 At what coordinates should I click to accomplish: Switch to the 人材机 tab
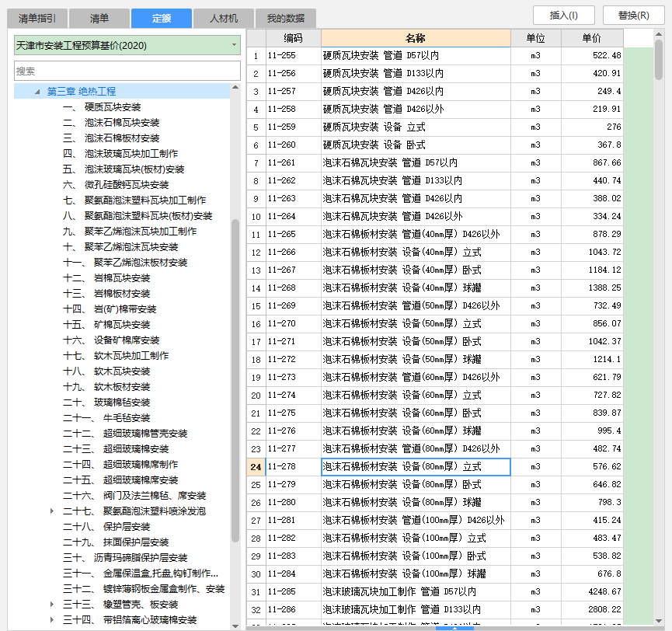pyautogui.click(x=221, y=18)
